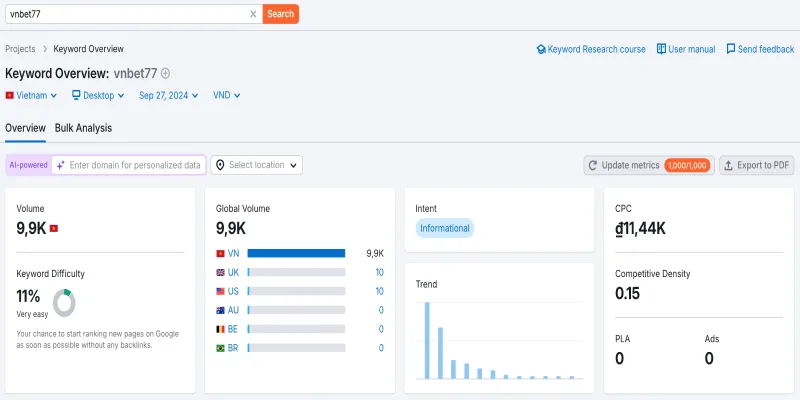Open the Projects breadcrumb link
800x400 pixels.
click(x=20, y=49)
